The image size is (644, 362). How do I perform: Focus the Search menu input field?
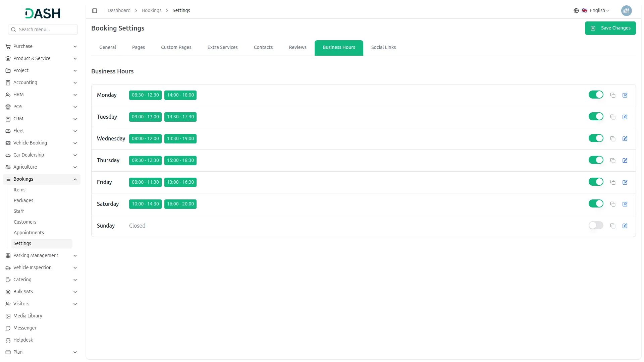coord(46,29)
